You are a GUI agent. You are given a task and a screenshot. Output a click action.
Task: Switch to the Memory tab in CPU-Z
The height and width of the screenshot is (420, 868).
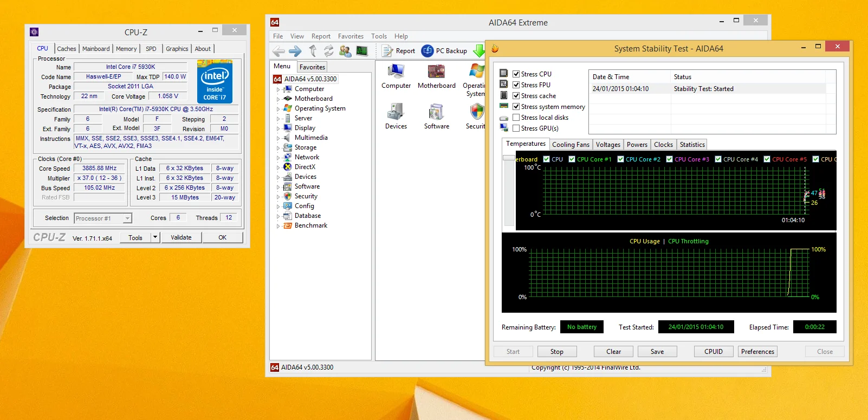pyautogui.click(x=126, y=49)
